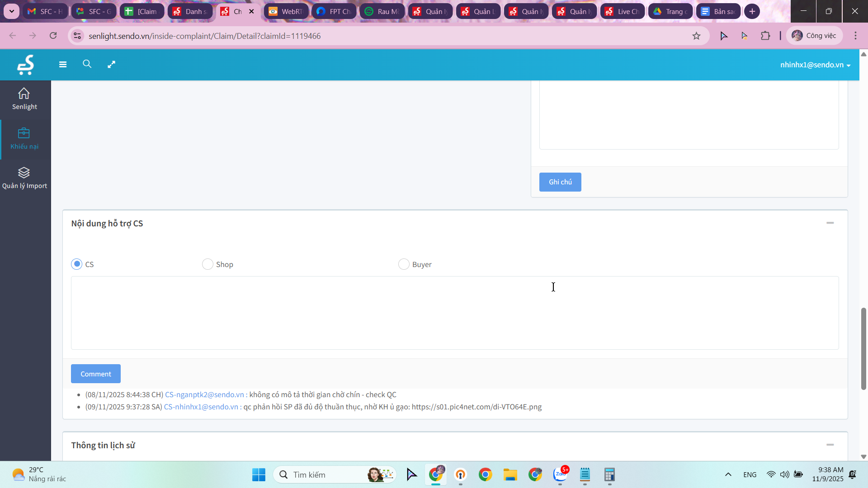Collapse the Thông tin lịch sử panel

830,445
